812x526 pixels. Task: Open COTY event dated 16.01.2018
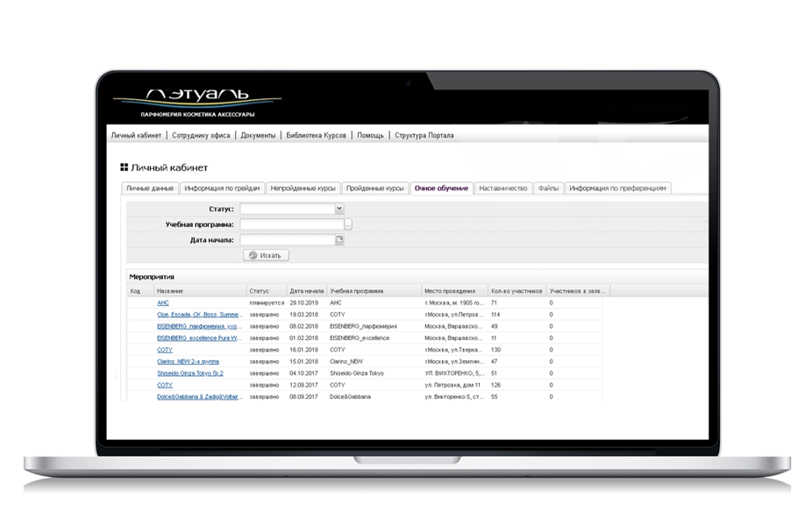pyautogui.click(x=165, y=350)
